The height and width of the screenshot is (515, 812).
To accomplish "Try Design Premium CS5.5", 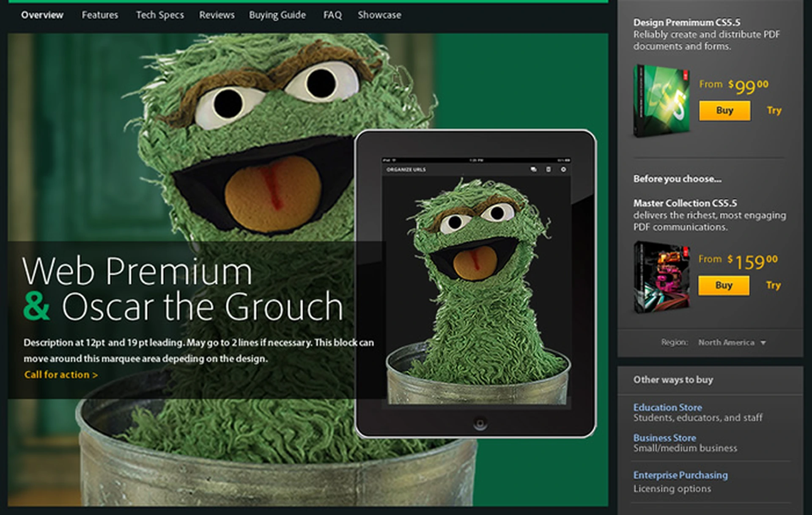I will click(774, 111).
